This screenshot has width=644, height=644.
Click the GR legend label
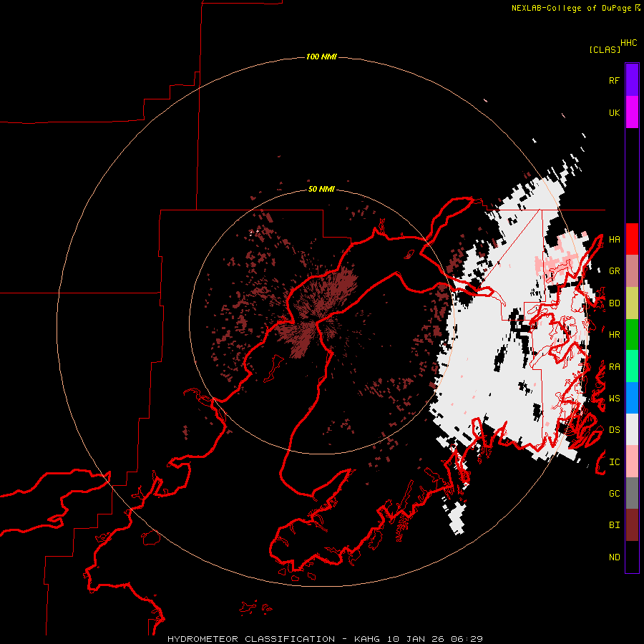614,270
